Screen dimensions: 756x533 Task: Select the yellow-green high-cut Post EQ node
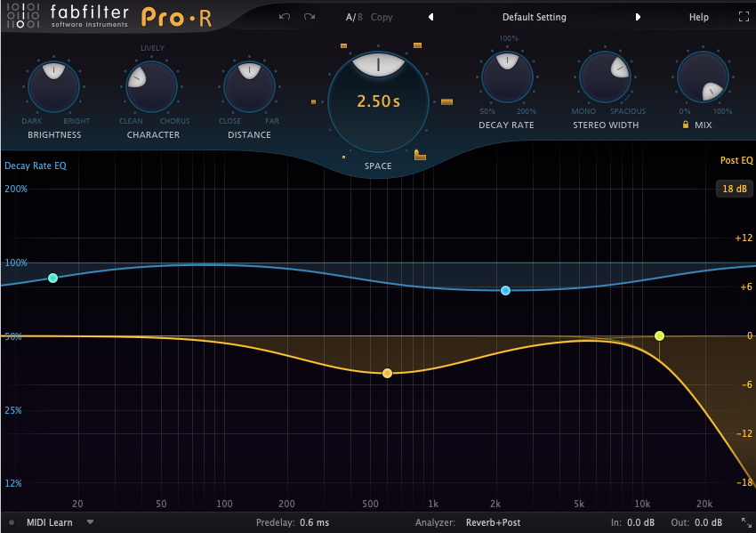click(660, 335)
